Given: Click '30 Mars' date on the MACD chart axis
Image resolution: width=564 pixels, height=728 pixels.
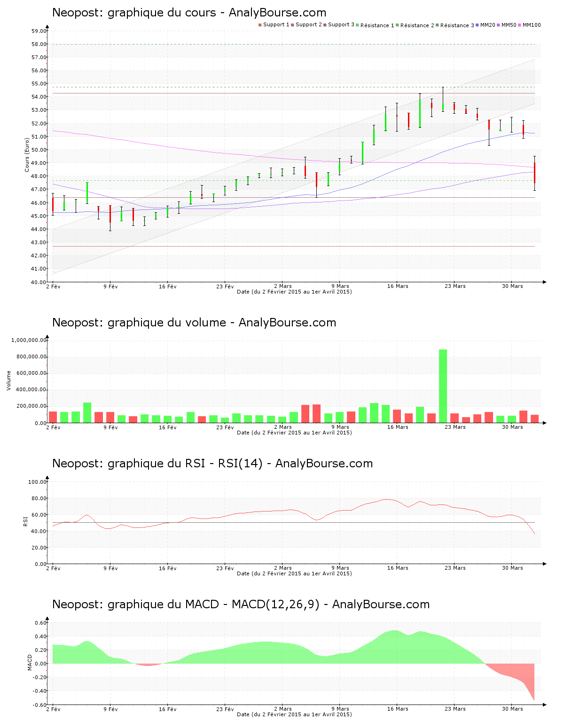Looking at the screenshot, I should (512, 709).
